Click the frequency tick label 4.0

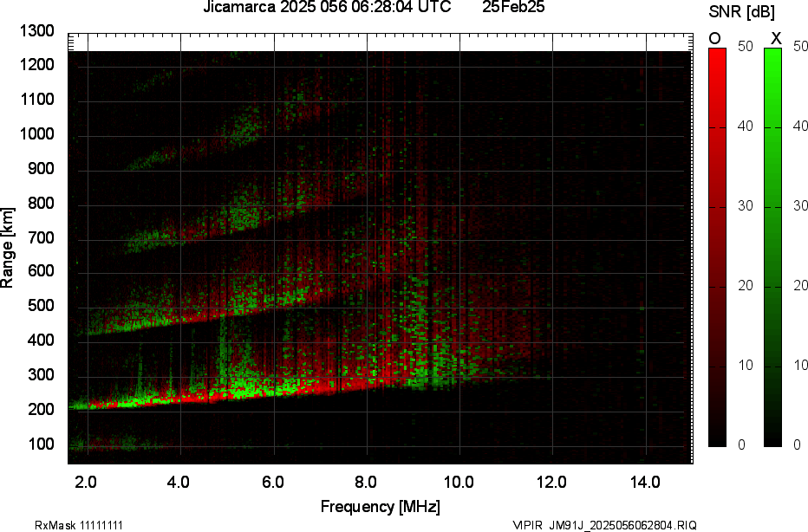[x=179, y=482]
